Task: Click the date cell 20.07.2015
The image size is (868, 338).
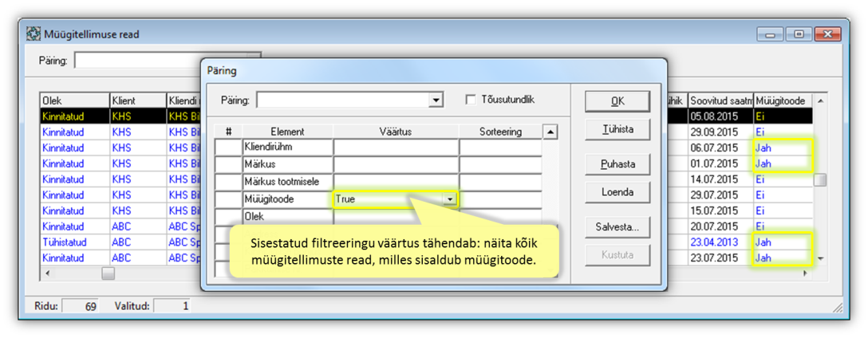Action: point(720,226)
